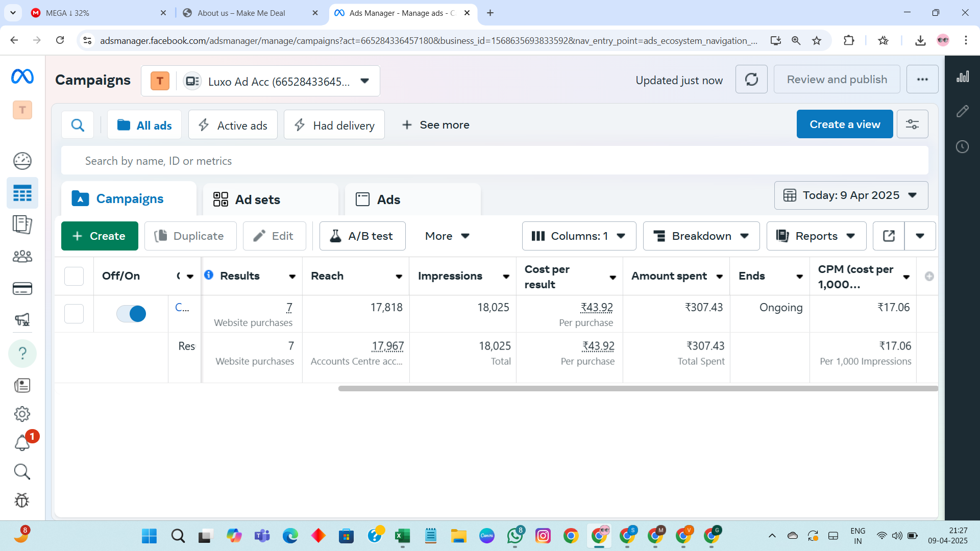Open the Today: 9 Apr 2025 date picker

pyautogui.click(x=851, y=195)
